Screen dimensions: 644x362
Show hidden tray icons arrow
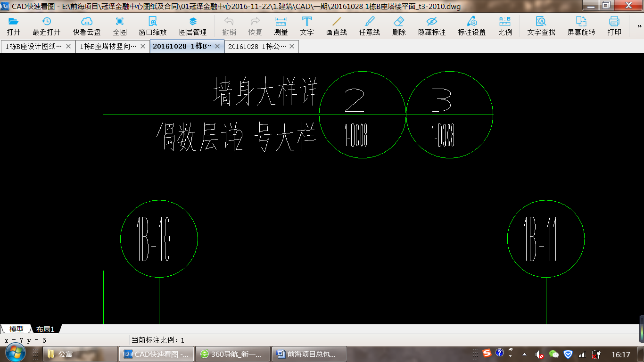(524, 354)
